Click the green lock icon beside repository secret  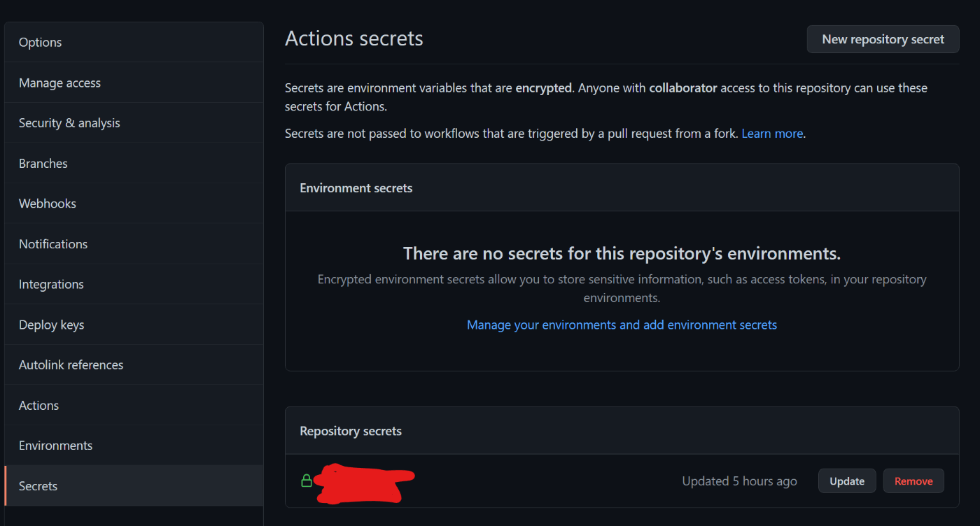coord(306,481)
